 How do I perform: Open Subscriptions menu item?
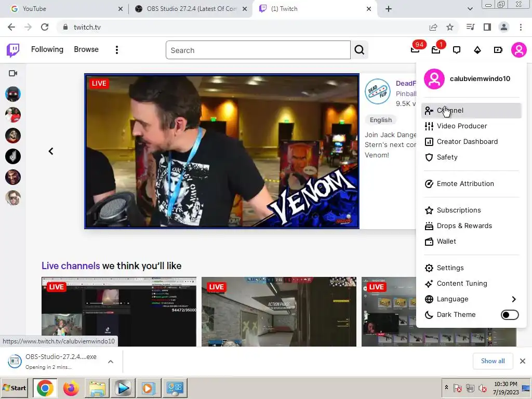pos(471,210)
